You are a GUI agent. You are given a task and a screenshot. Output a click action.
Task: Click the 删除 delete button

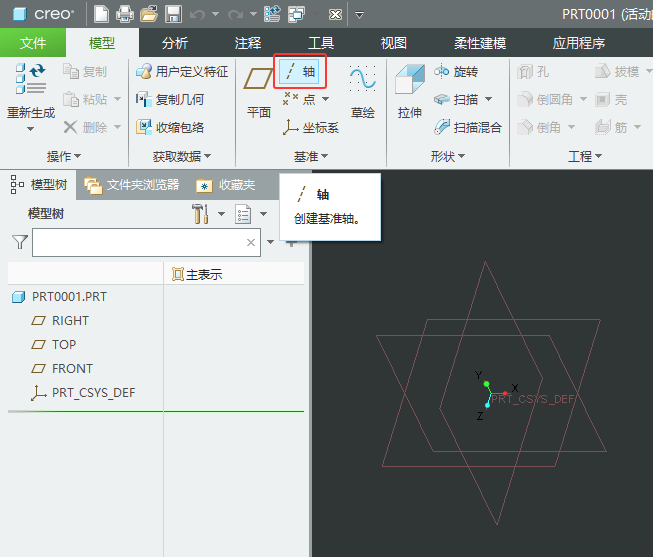[x=85, y=127]
